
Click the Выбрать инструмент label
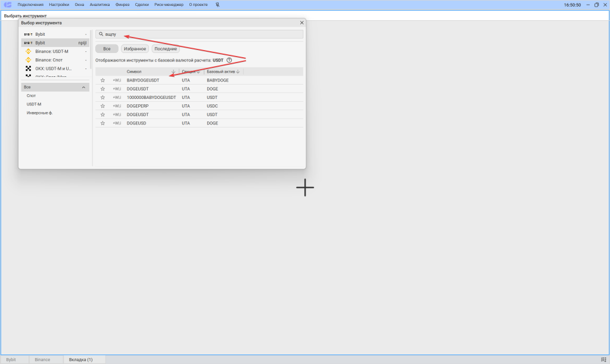25,16
